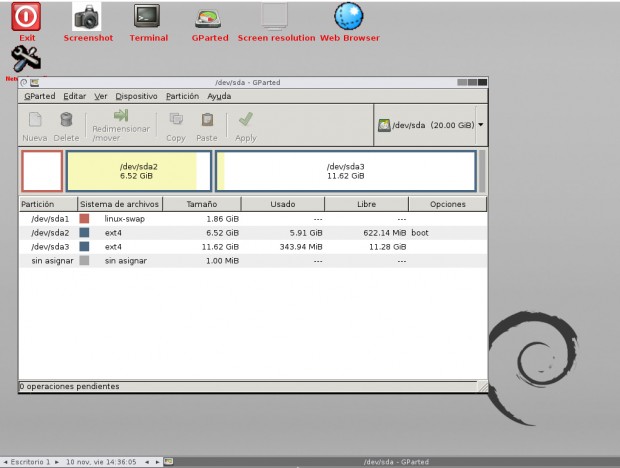The width and height of the screenshot is (620, 468).
Task: Click the window menu icon in GParted titlebar
Action: point(35,82)
